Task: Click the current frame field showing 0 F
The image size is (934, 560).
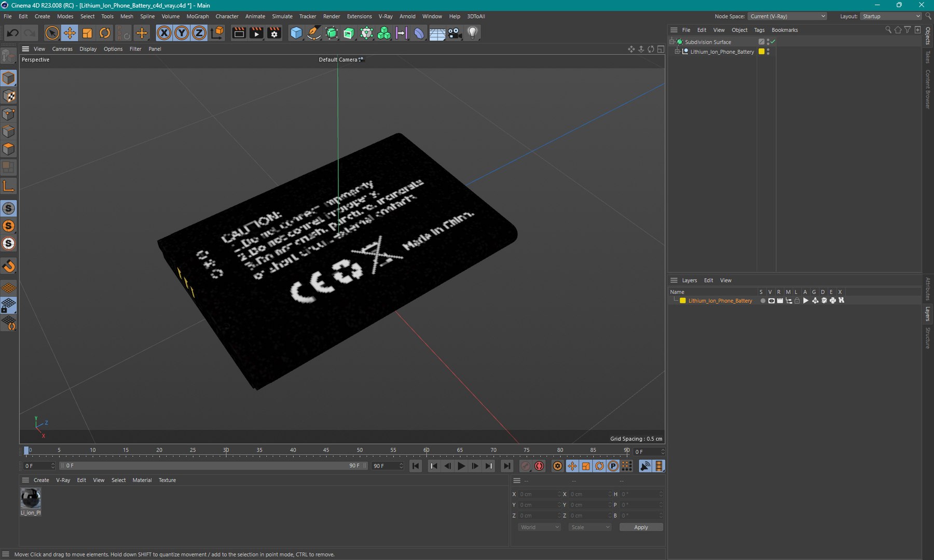Action: pyautogui.click(x=649, y=452)
